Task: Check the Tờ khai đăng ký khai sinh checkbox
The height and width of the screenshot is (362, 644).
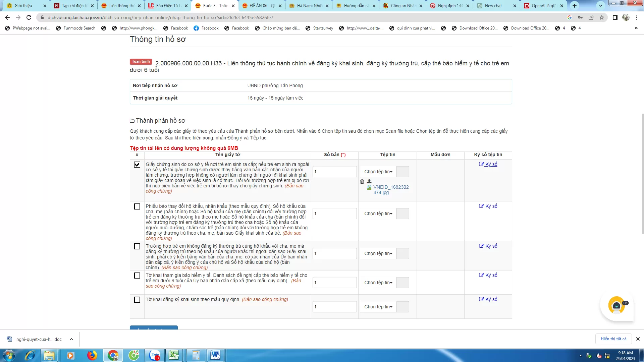Action: pos(137,300)
